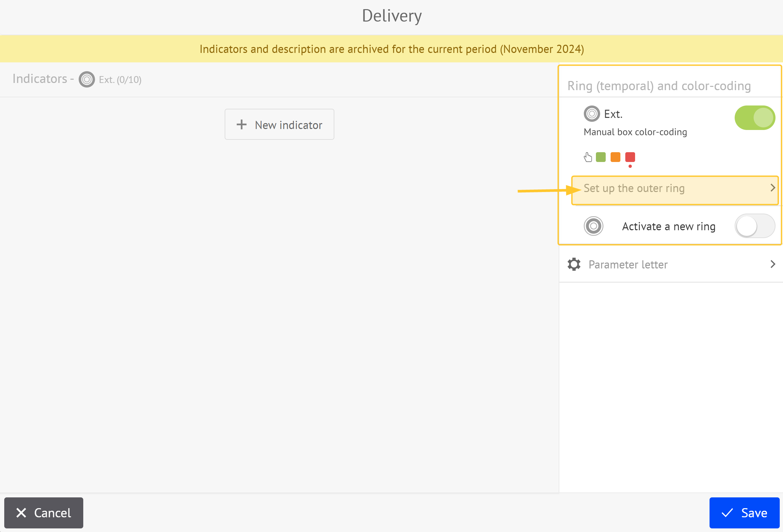Click the Ext. ring icon in side panel

pos(592,114)
